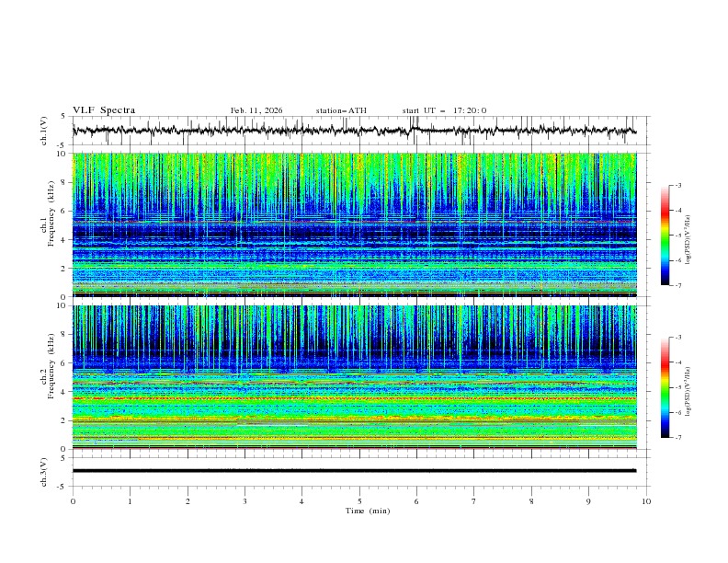This screenshot has height=563, width=728.
Task: Click time-axis tick label "0"
Action: 73,501
